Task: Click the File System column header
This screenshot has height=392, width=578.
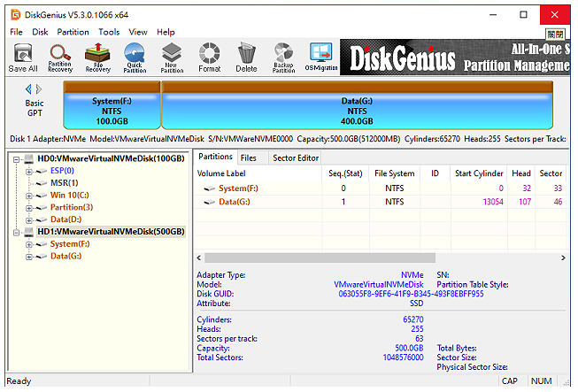Action: point(395,173)
